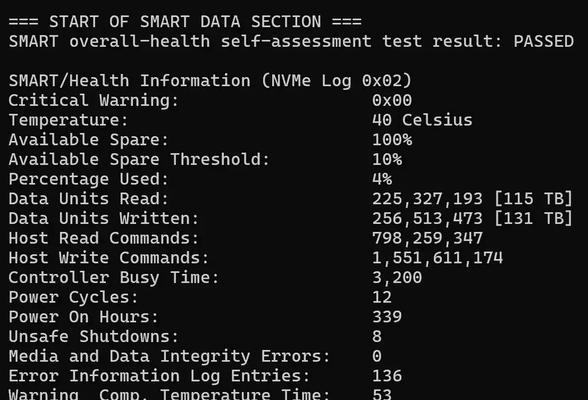Click the Critical Warning value 0x00

click(392, 100)
